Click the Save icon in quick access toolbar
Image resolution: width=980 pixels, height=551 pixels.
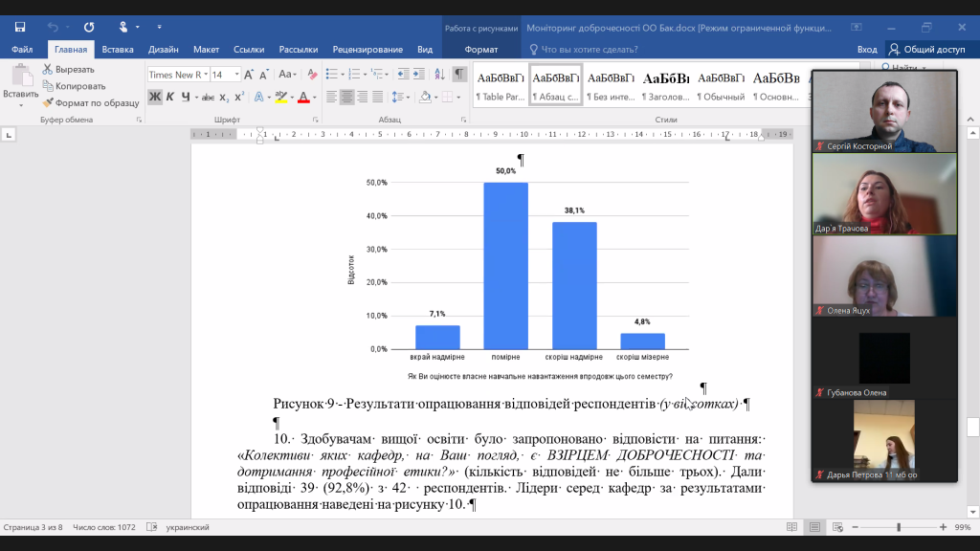tap(20, 27)
